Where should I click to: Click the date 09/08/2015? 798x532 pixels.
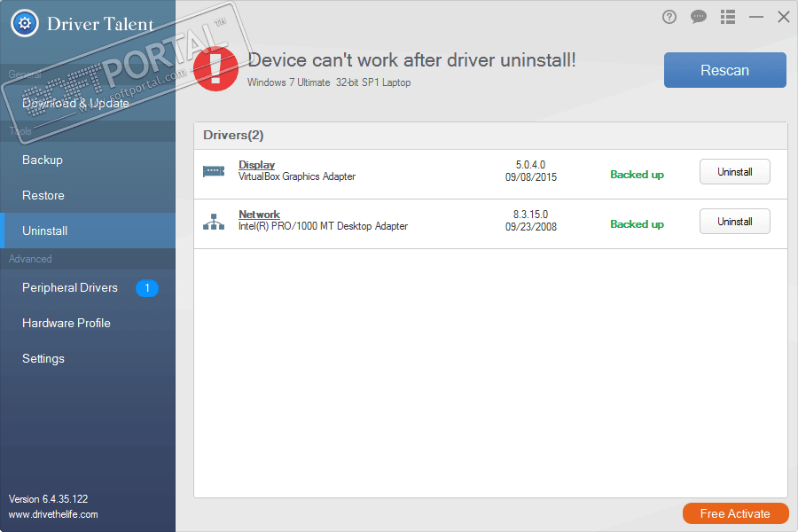click(531, 177)
